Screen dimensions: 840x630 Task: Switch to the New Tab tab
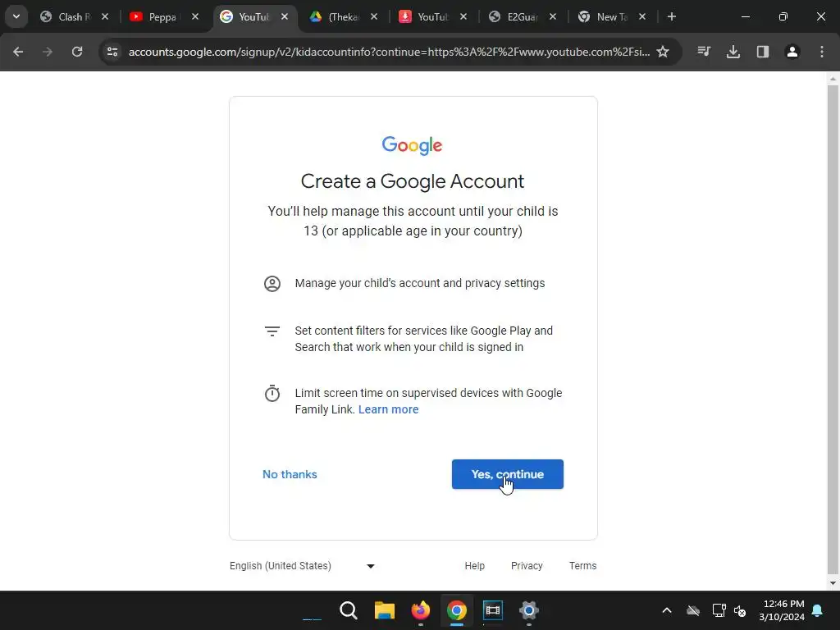click(612, 17)
